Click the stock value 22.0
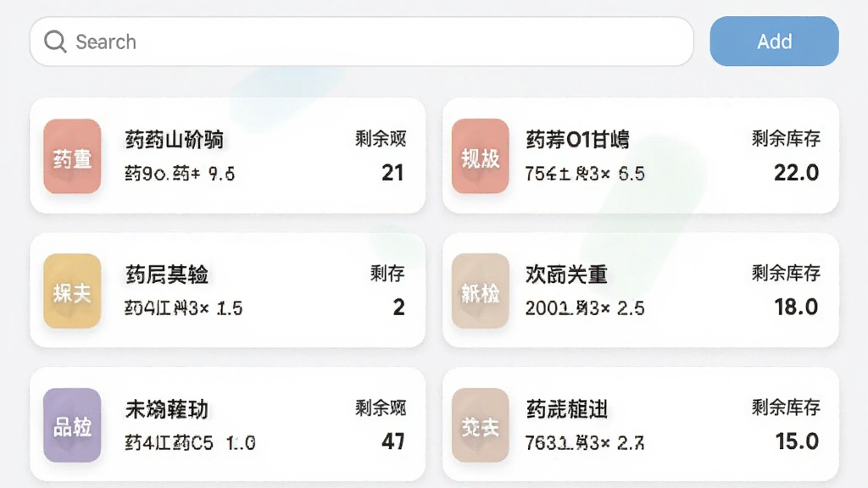 [796, 173]
